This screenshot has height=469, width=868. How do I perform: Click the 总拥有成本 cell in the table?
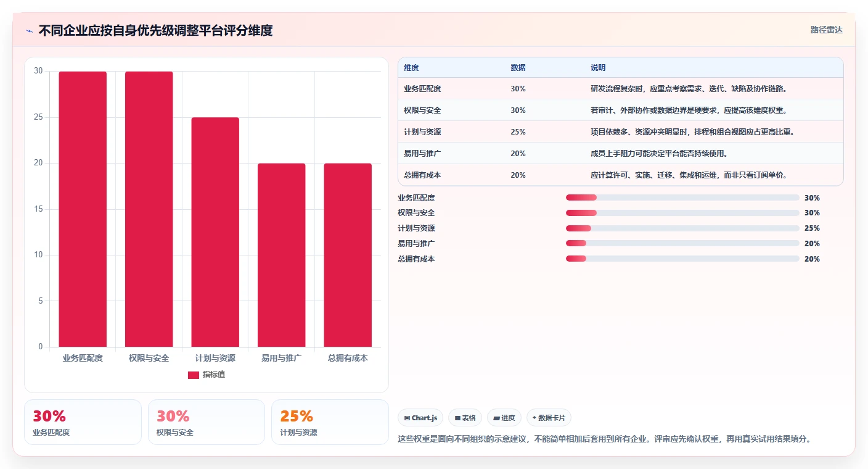click(422, 175)
